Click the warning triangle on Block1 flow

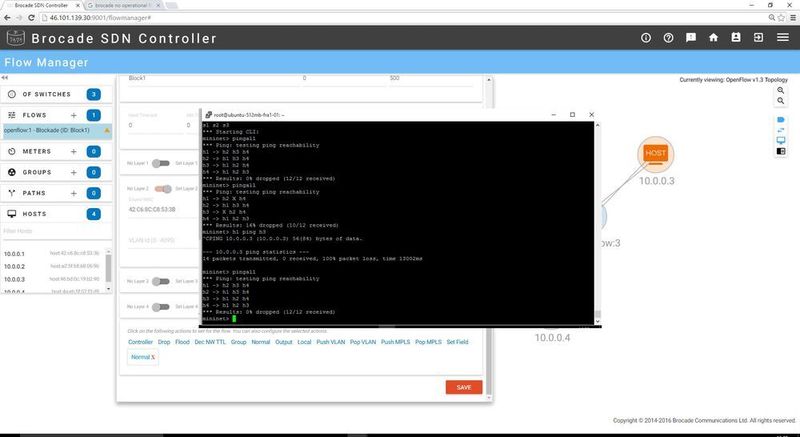pyautogui.click(x=107, y=131)
